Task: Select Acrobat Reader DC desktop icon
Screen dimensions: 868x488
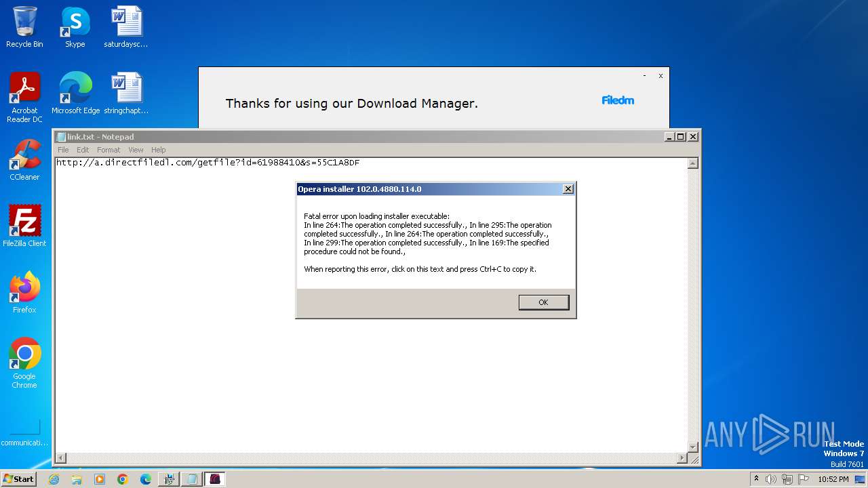Action: (x=24, y=98)
